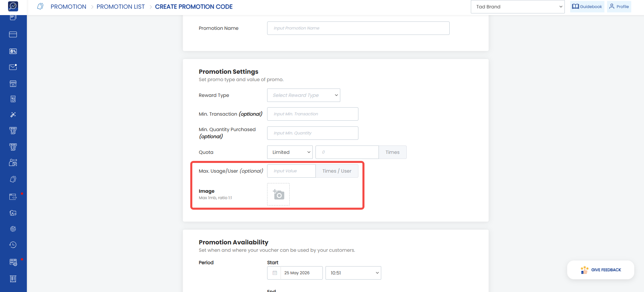Click the code window icon in sidebar
The image size is (644, 292).
click(x=13, y=196)
